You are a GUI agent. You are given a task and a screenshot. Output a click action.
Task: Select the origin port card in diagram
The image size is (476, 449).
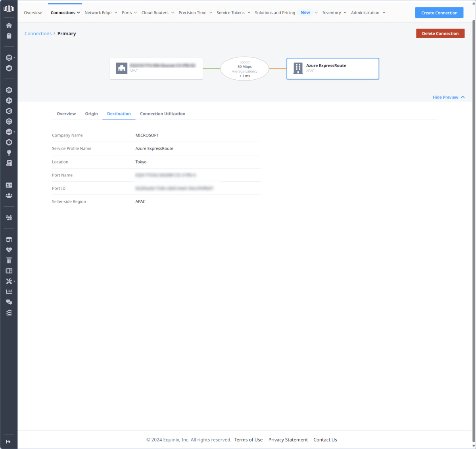tap(156, 69)
